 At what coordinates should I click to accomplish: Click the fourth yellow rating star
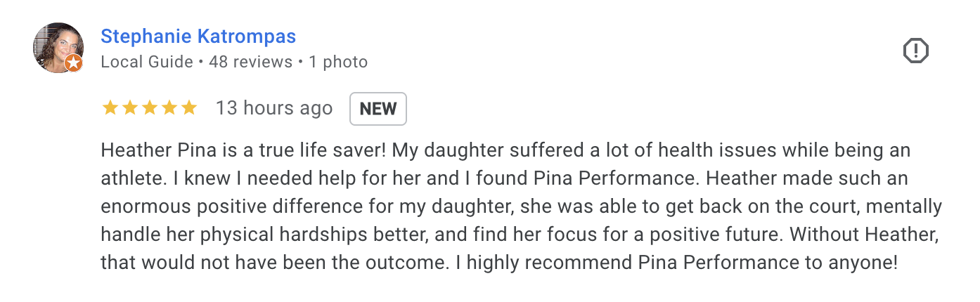tap(169, 107)
